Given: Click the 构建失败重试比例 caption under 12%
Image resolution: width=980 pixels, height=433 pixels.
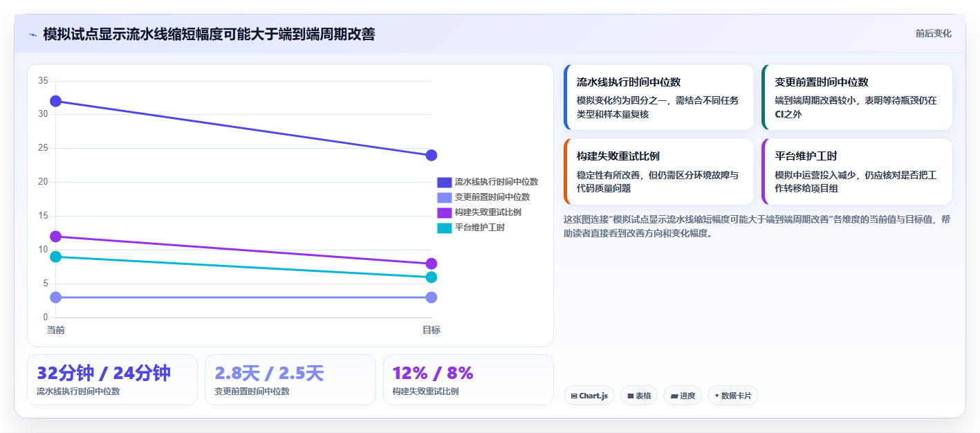Looking at the screenshot, I should click(x=425, y=391).
